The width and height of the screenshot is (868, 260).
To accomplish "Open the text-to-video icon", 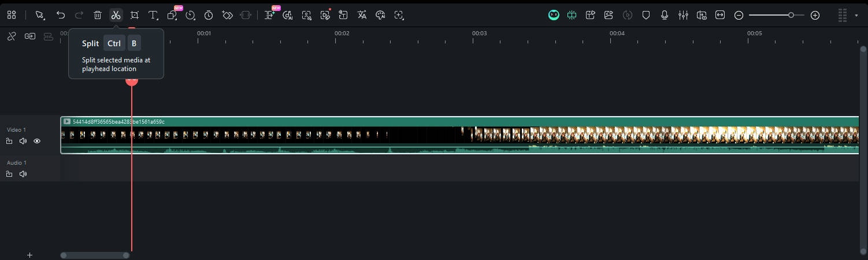I will pos(591,16).
